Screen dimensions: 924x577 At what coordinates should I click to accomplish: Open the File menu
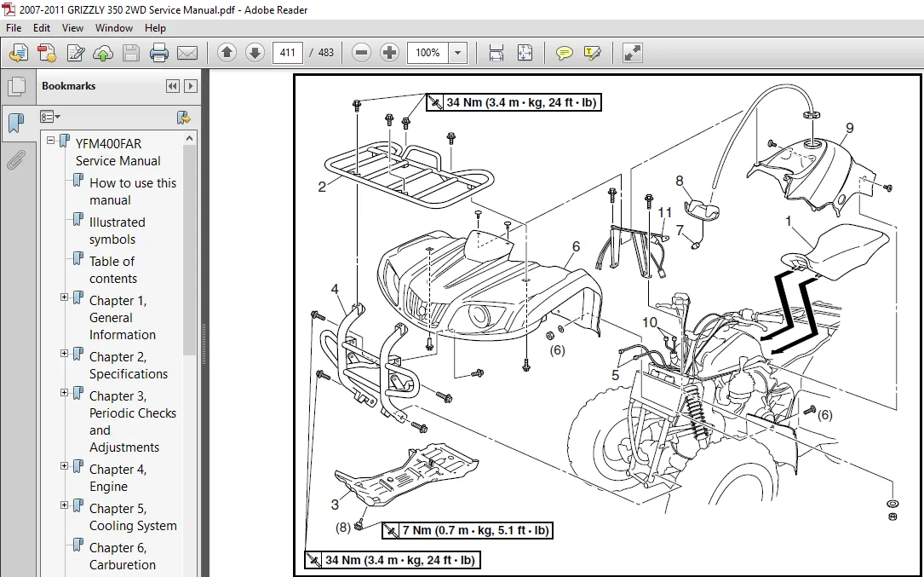[14, 28]
